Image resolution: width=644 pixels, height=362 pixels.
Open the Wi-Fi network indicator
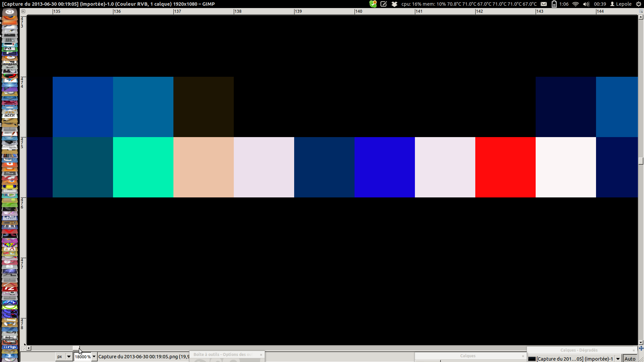coord(576,4)
